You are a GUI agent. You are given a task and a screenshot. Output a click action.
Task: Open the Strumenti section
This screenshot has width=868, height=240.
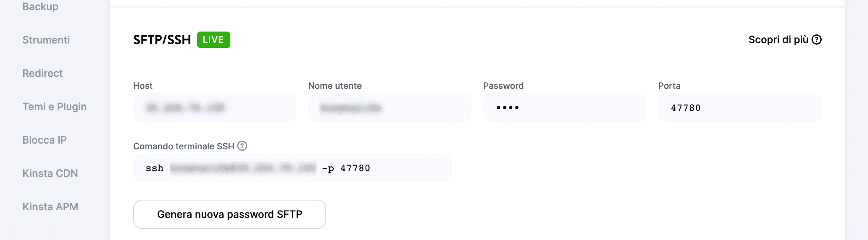pos(46,40)
